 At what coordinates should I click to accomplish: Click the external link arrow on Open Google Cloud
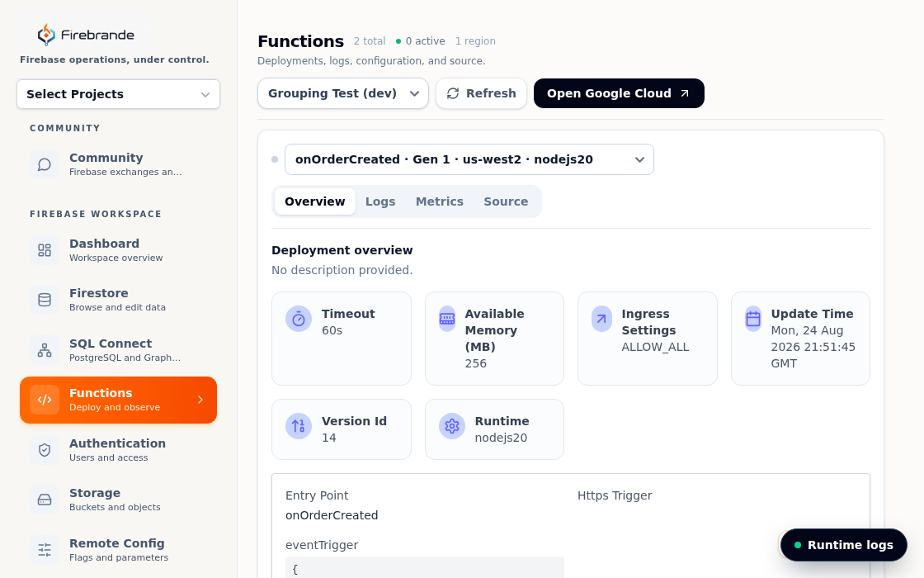click(x=685, y=93)
